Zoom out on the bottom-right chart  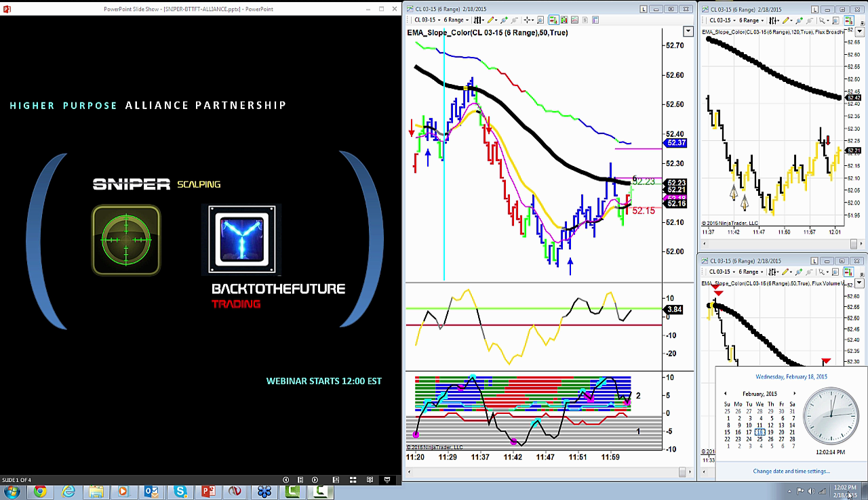pyautogui.click(x=808, y=272)
